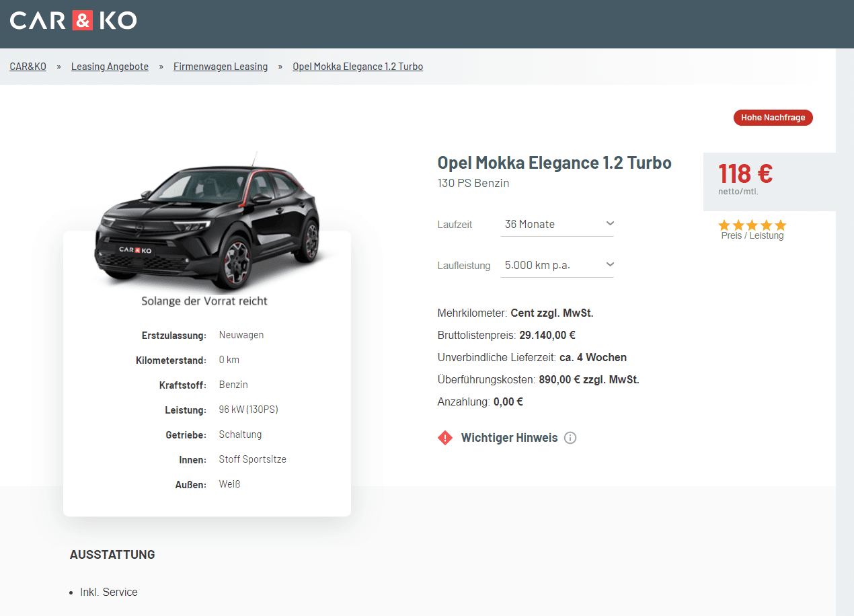Click the CAR&KO logo in header
Viewport: 854px width, 616px height.
[x=73, y=20]
